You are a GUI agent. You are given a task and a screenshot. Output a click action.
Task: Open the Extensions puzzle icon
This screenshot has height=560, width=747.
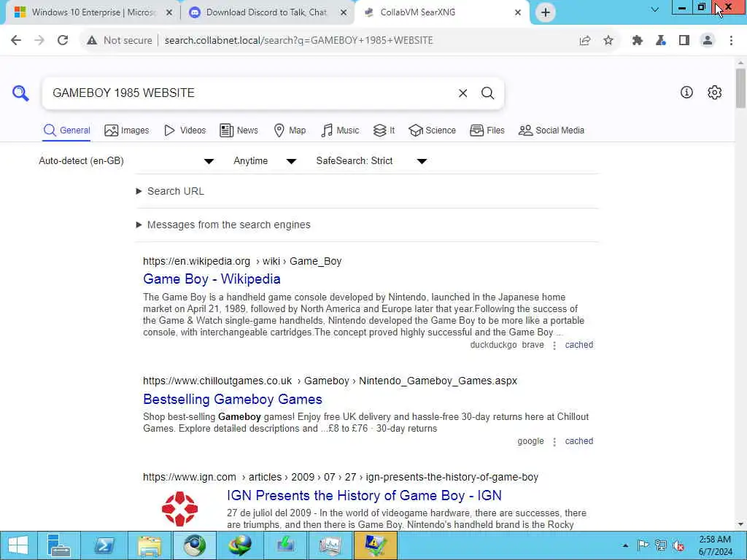[638, 41]
